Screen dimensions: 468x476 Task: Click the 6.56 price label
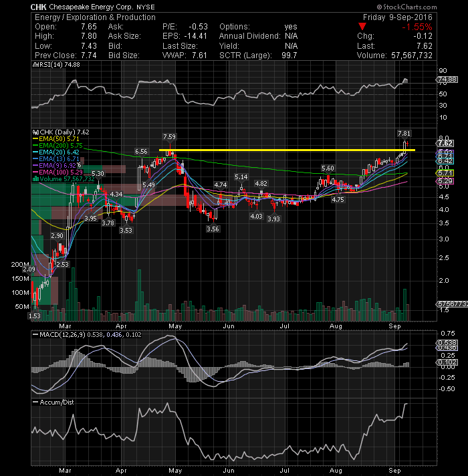[x=141, y=152]
